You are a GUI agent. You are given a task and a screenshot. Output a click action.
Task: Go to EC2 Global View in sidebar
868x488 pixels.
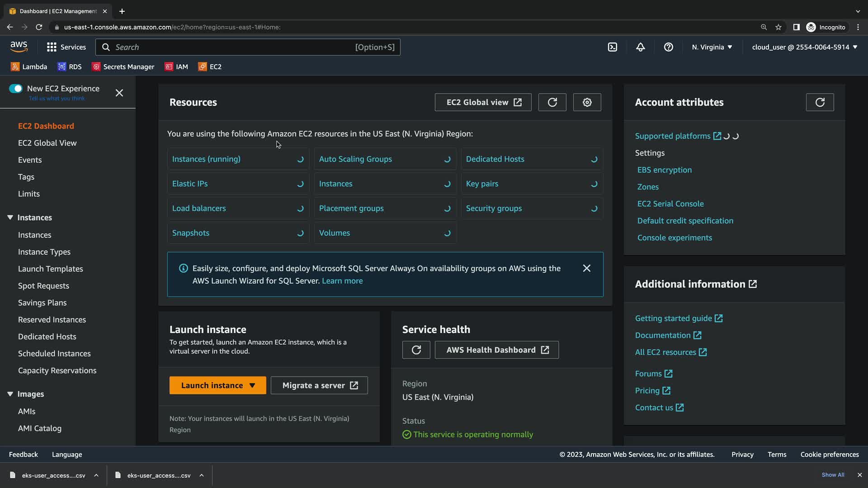[x=47, y=143]
